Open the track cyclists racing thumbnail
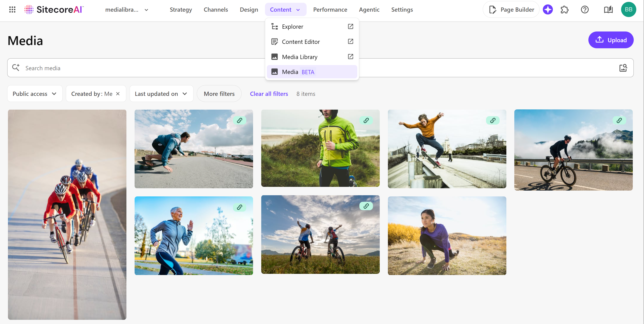The image size is (644, 324). 67,215
